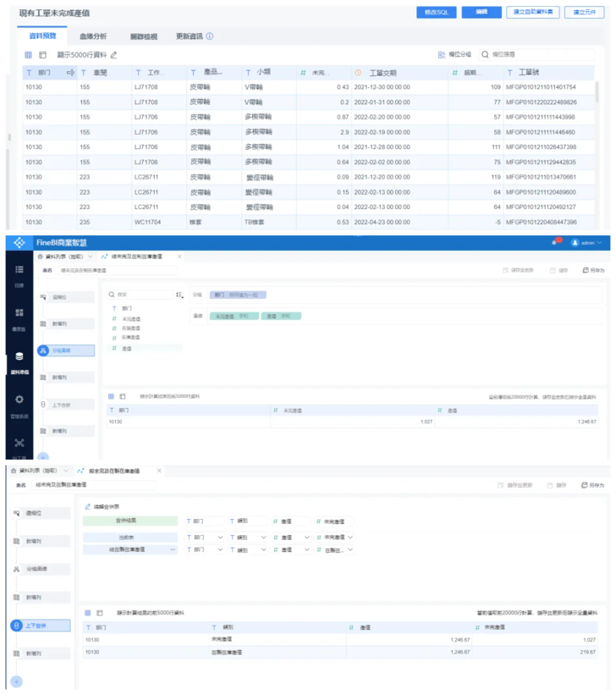The width and height of the screenshot is (616, 695).
Task: Open 資料準備 in the left sidebar
Action: pos(19,361)
